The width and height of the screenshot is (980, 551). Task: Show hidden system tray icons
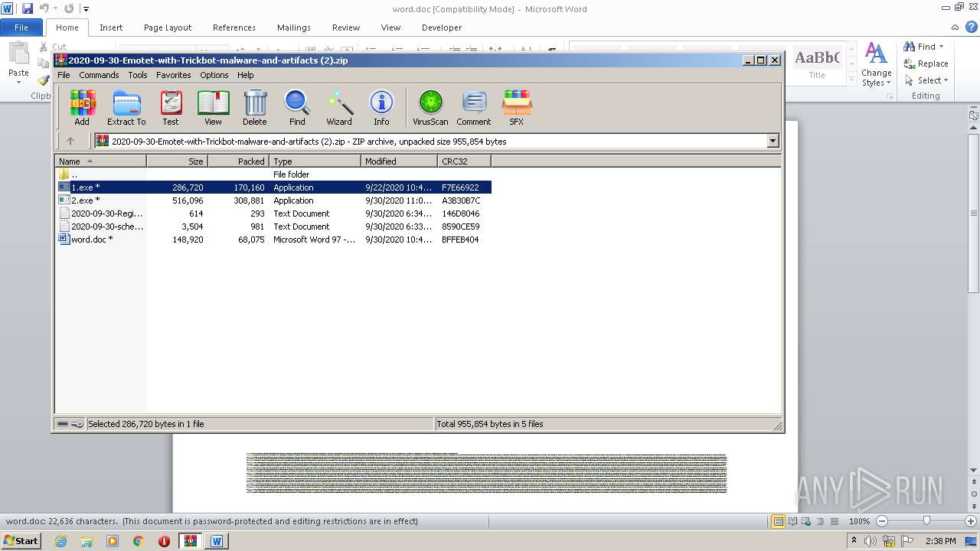854,541
